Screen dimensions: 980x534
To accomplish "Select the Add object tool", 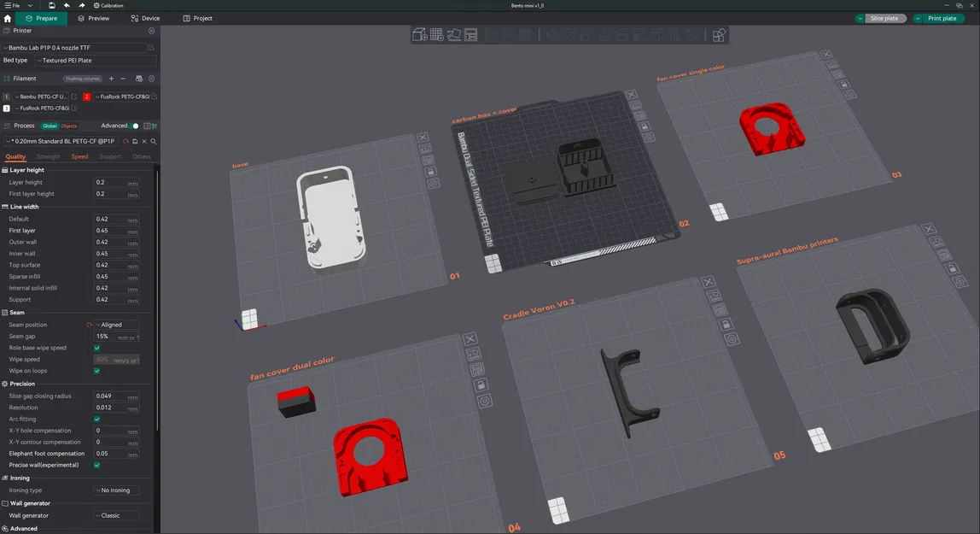I will pyautogui.click(x=418, y=35).
